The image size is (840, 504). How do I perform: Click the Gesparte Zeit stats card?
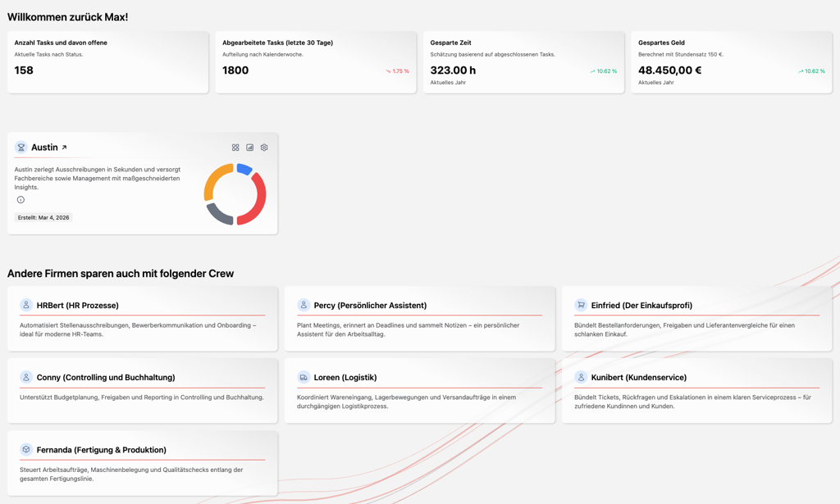(523, 62)
